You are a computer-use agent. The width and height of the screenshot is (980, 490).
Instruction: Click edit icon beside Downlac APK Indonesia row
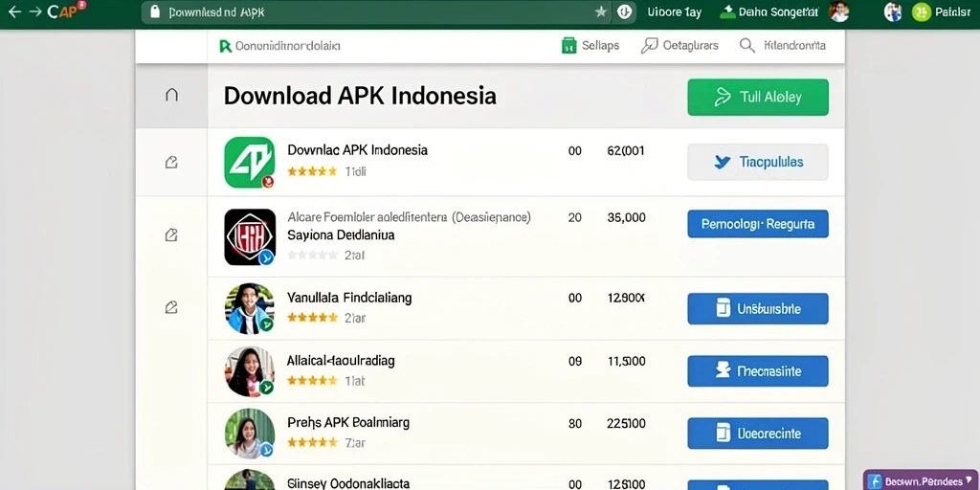coord(170,163)
